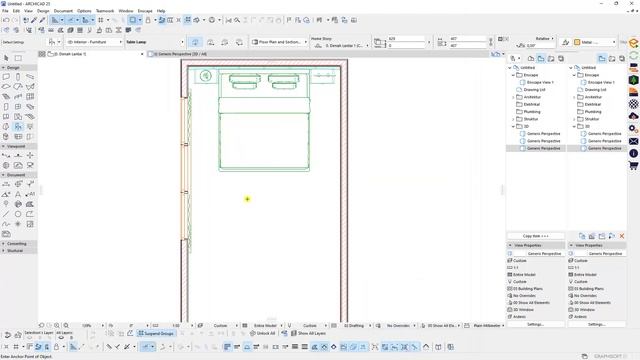Open the Interior - Furniture layer dropdown
The width and height of the screenshot is (640, 360).
94,42
